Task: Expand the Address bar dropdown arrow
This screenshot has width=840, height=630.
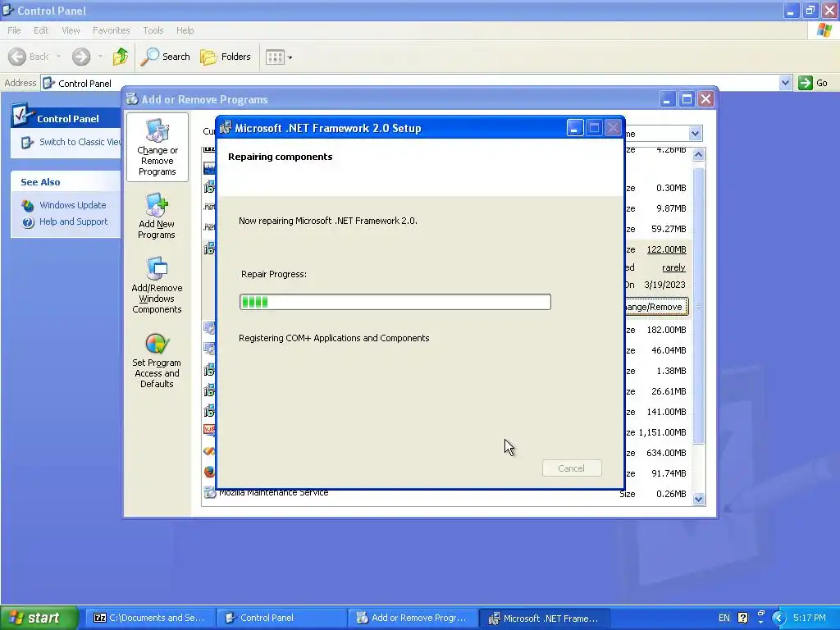Action: pyautogui.click(x=785, y=83)
